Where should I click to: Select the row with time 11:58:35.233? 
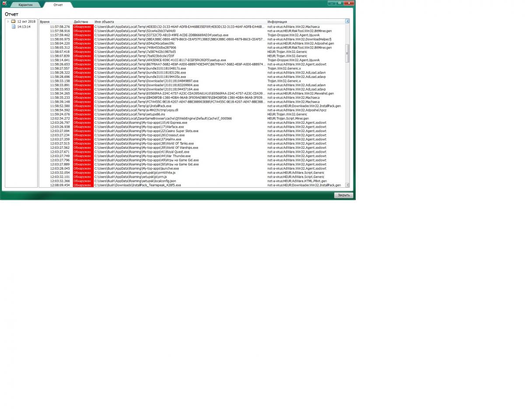pos(192,98)
